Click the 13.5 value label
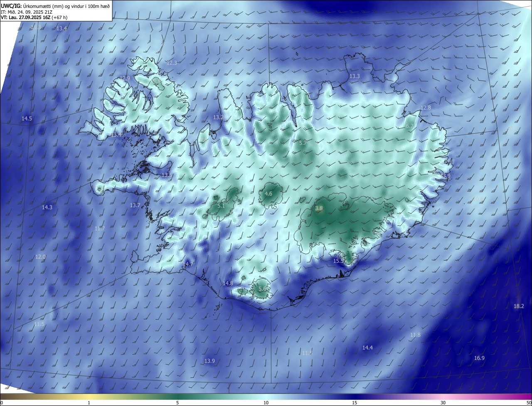Viewport: 532px width, 406px height. (167, 175)
